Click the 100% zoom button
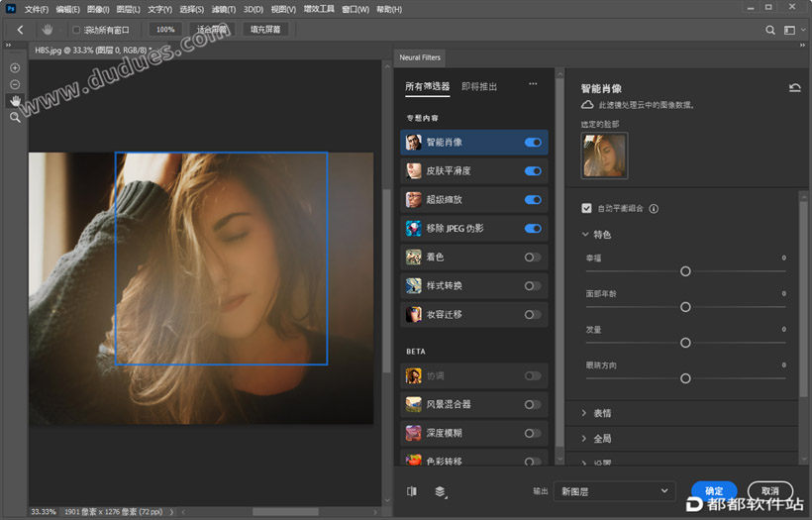812x520 pixels. click(x=165, y=30)
